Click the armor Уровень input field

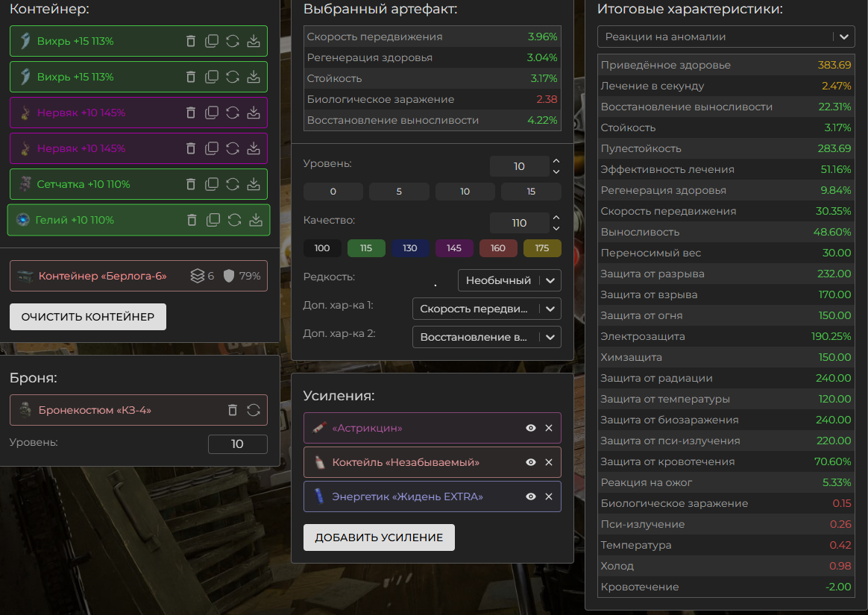237,444
